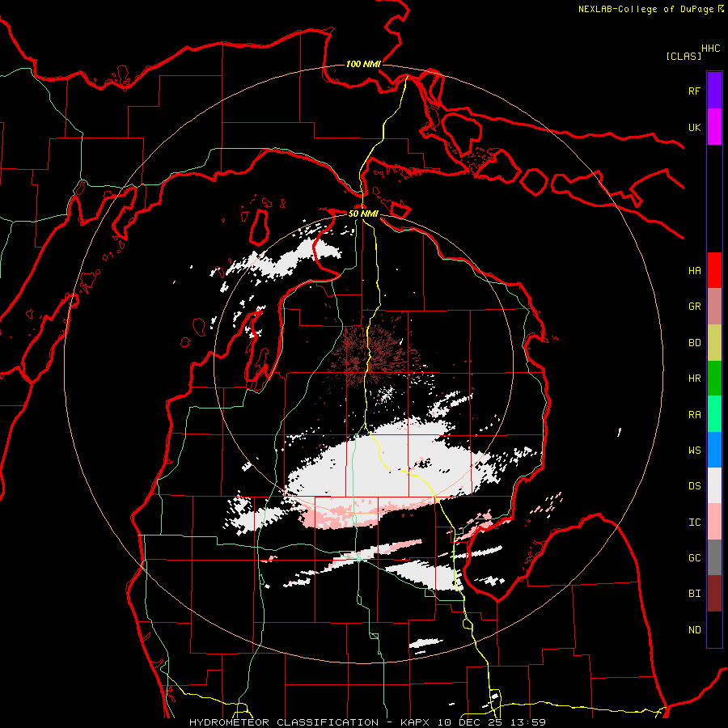The height and width of the screenshot is (728, 728).
Task: Click the RA light green swatch
Action: pyautogui.click(x=714, y=414)
